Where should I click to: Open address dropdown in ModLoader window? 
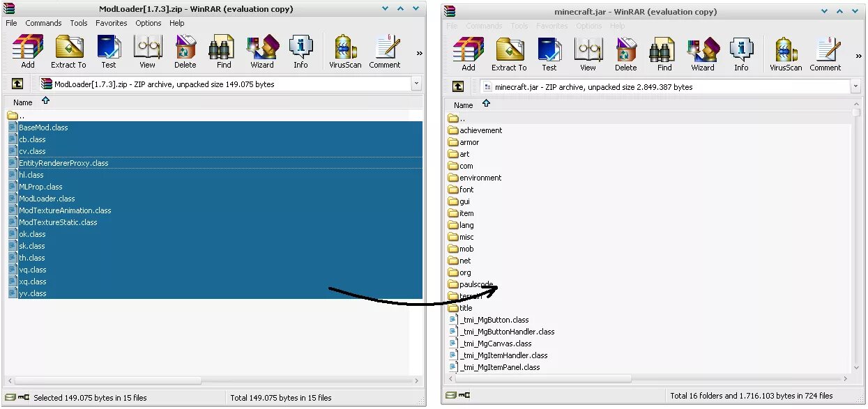pos(416,84)
